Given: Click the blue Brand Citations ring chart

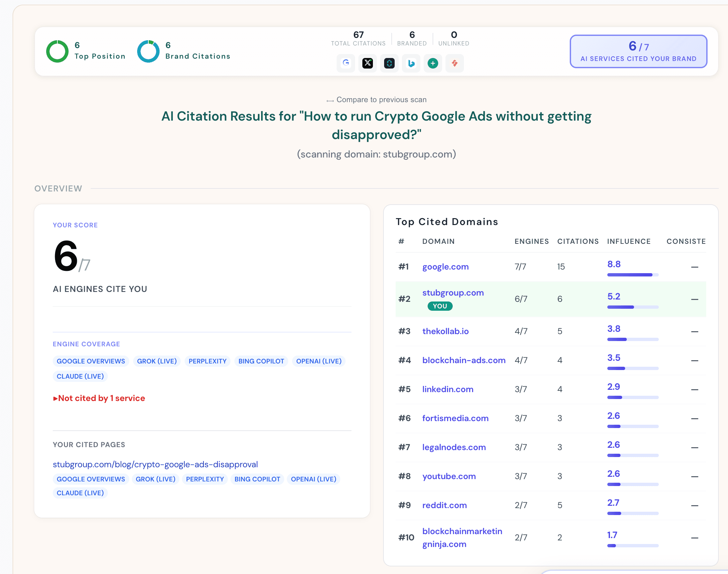Looking at the screenshot, I should coord(148,51).
